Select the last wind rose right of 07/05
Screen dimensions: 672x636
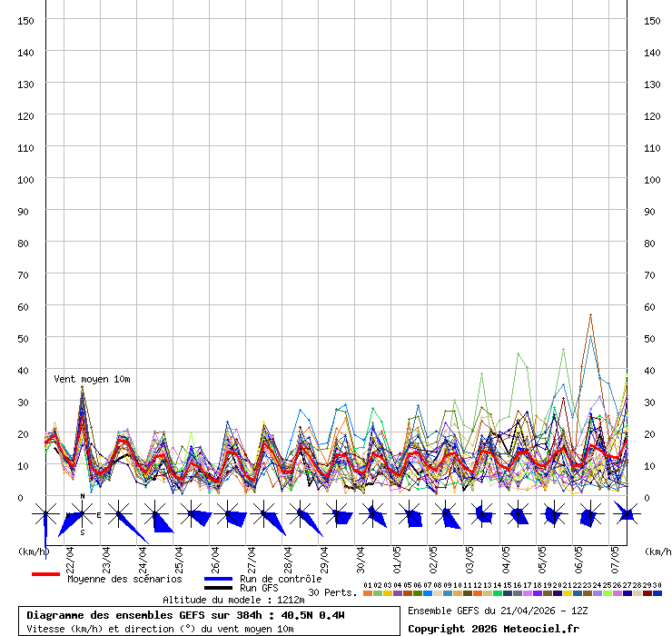627,515
